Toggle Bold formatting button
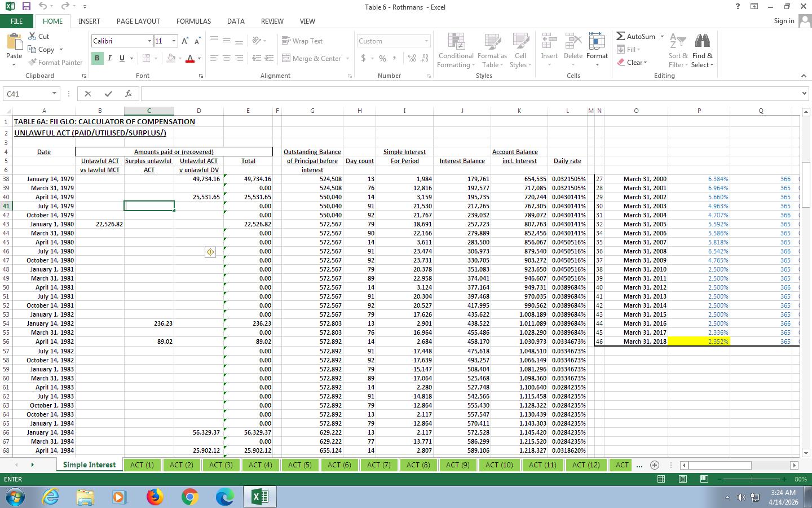This screenshot has width=812, height=508. [x=97, y=58]
